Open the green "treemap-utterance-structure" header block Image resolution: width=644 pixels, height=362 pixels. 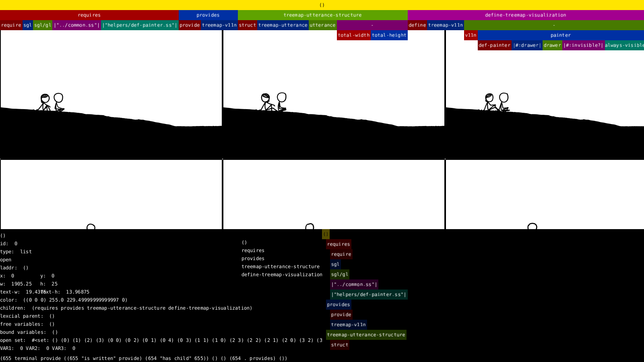(322, 15)
